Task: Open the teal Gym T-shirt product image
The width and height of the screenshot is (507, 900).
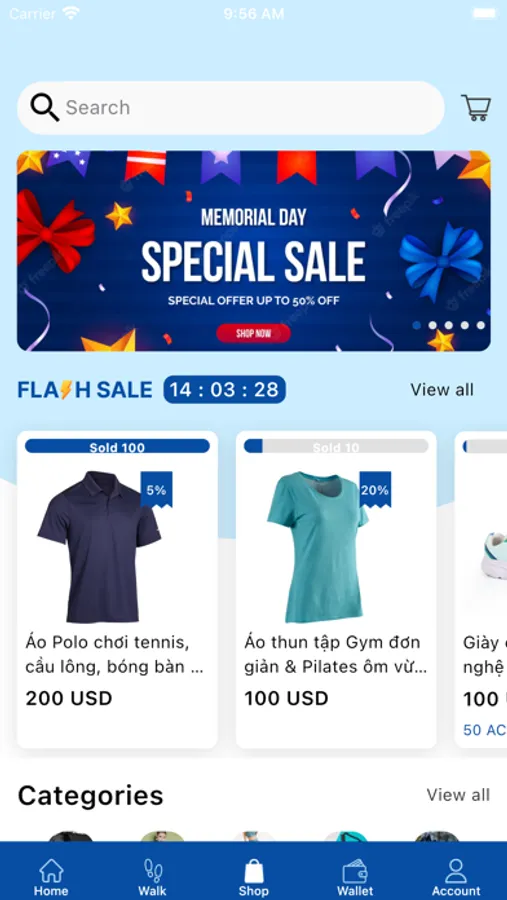Action: pyautogui.click(x=318, y=546)
